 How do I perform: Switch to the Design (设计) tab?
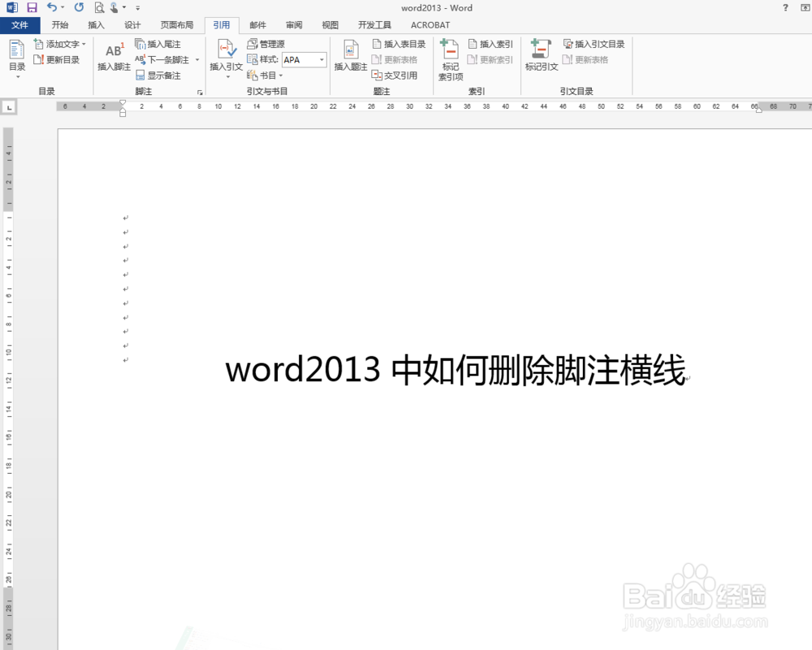(x=132, y=25)
